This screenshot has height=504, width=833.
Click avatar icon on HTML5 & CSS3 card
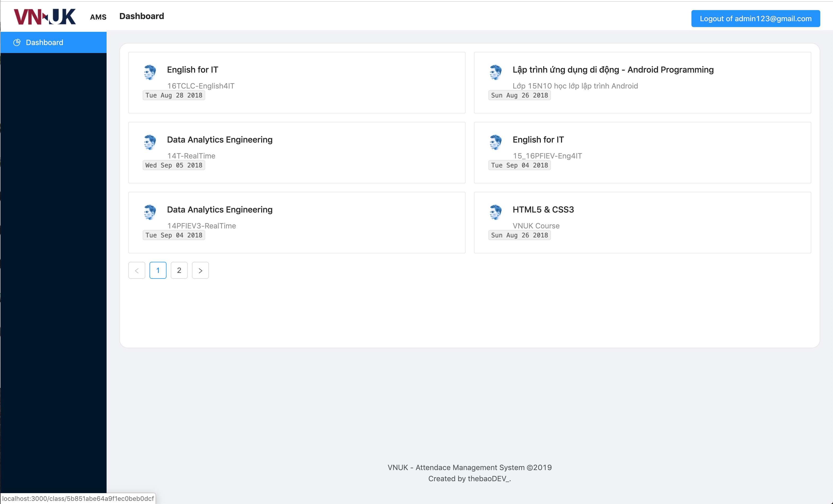tap(496, 212)
